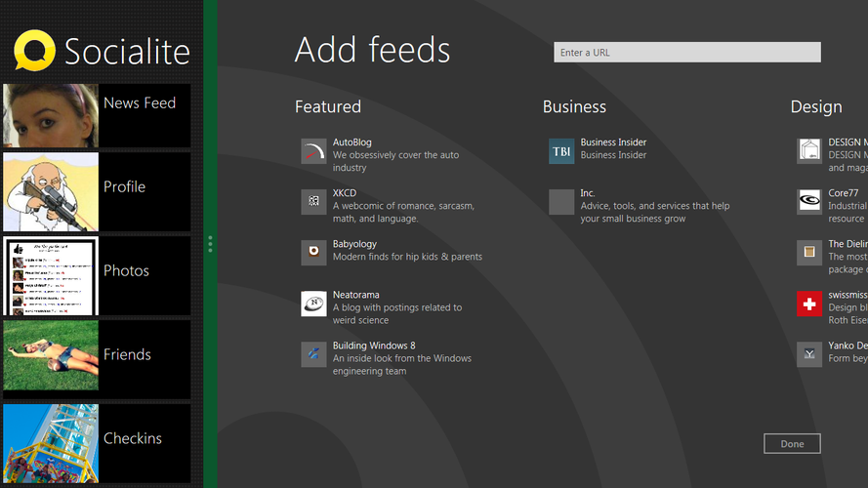Click the Neatorama feed title
868x488 pixels.
[x=356, y=295]
